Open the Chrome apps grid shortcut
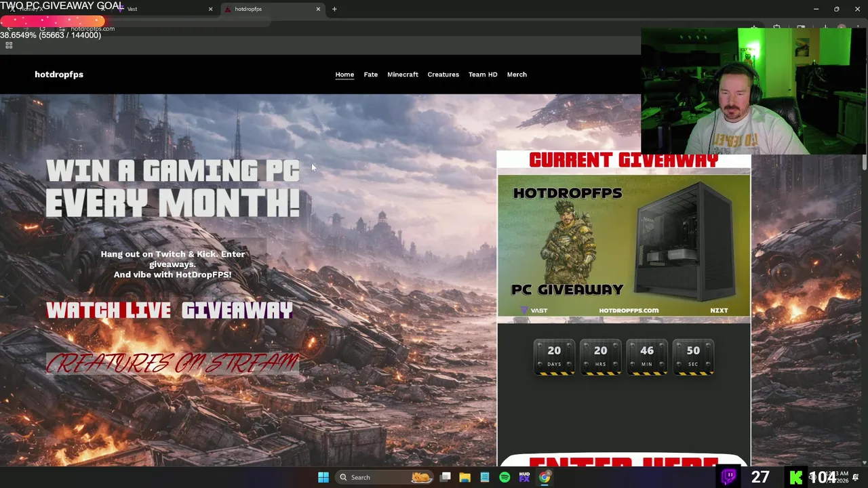The width and height of the screenshot is (868, 488). [9, 45]
